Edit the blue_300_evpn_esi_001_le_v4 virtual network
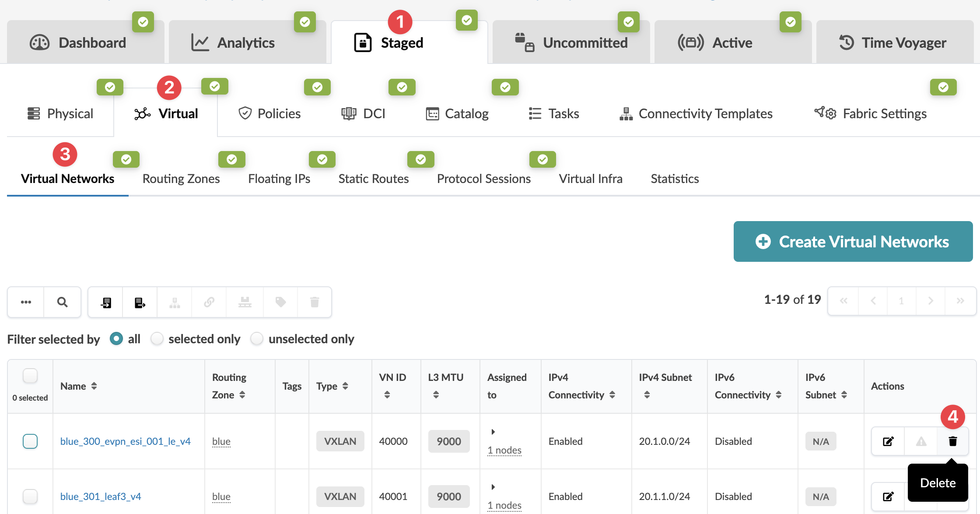The height and width of the screenshot is (514, 980). coord(887,441)
